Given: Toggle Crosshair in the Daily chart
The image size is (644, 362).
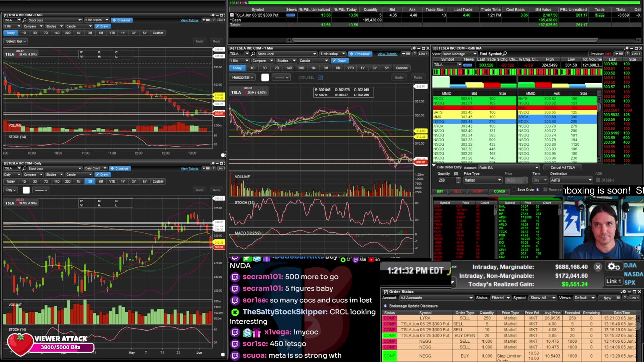Looking at the screenshot, I should (120, 168).
